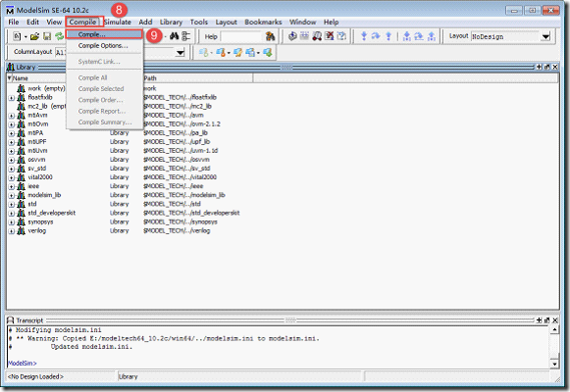Expand the verilog library node

(11, 231)
